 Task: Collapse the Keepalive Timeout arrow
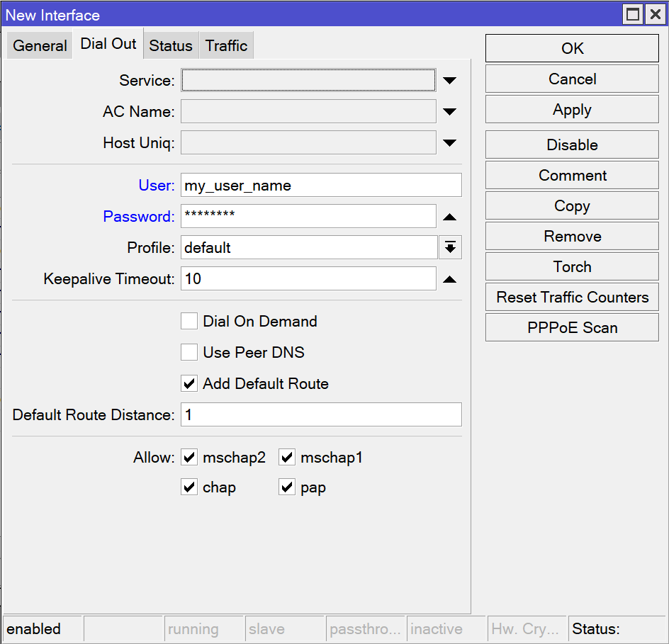coord(449,279)
